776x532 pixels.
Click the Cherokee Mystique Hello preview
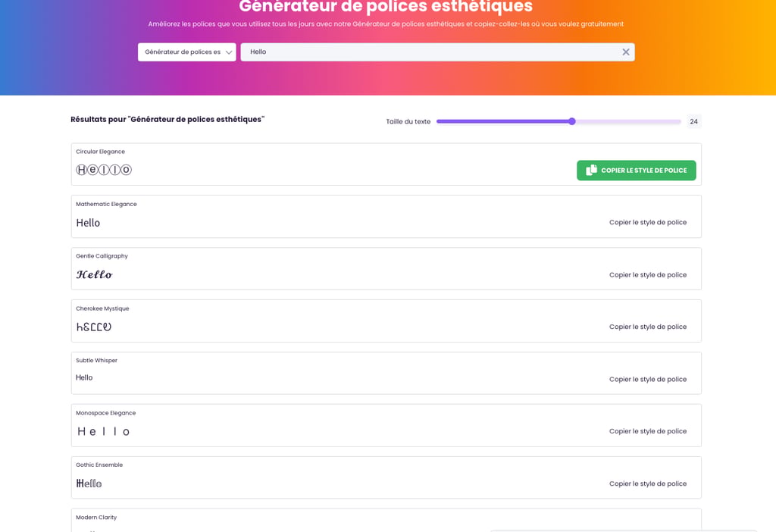click(94, 327)
